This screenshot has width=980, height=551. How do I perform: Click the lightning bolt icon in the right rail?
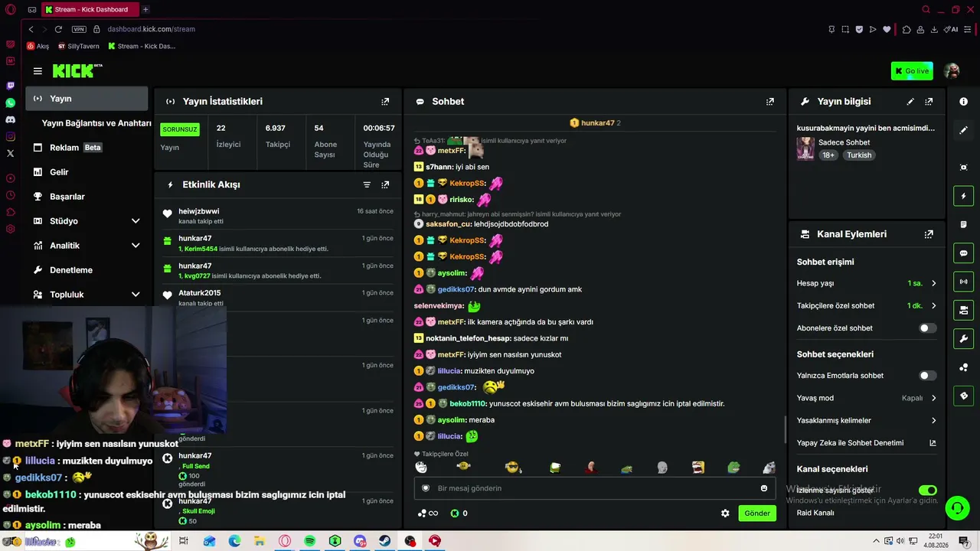(x=964, y=197)
